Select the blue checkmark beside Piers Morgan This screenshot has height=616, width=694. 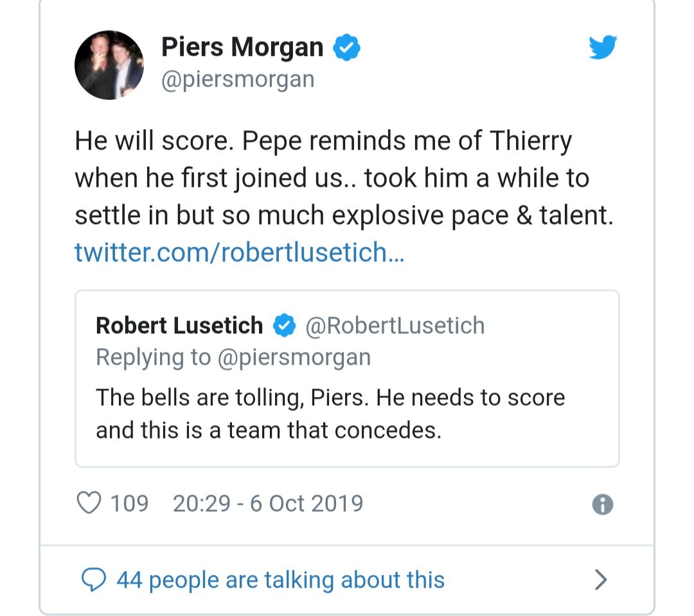coord(346,46)
